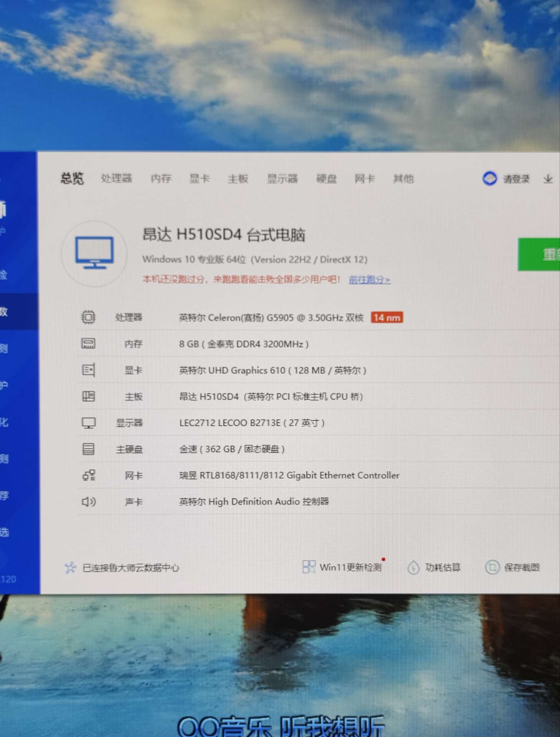Click 保存截图 to save screenshot
Screen dimensions: 560x737
click(522, 567)
